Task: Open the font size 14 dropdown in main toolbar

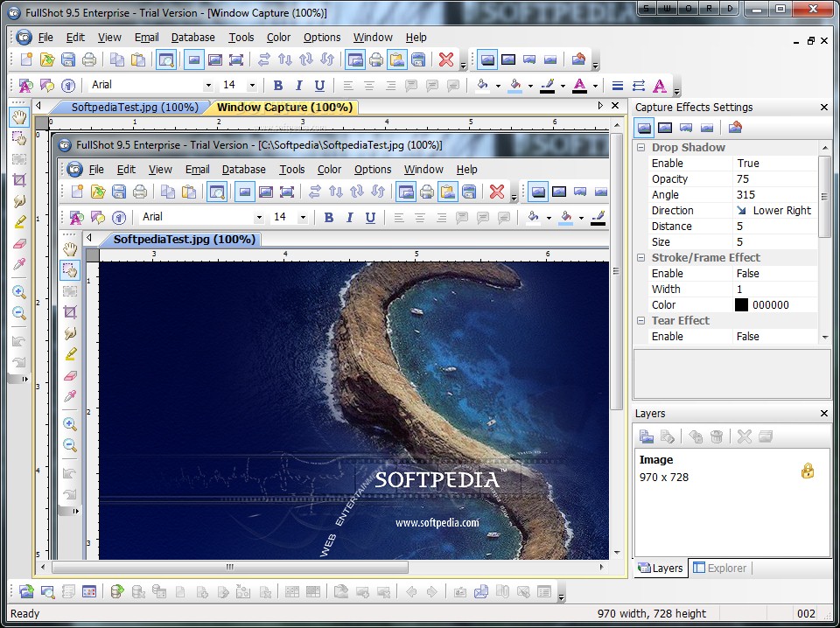Action: (x=252, y=86)
